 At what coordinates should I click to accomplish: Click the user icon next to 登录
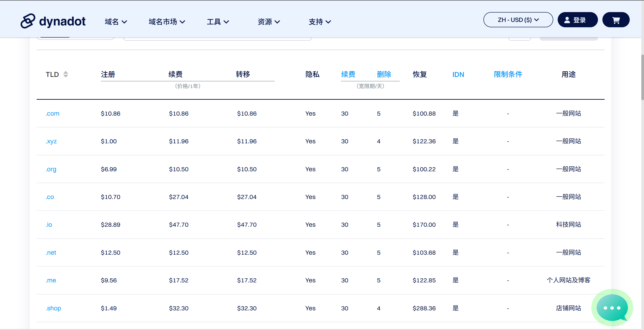click(x=567, y=20)
